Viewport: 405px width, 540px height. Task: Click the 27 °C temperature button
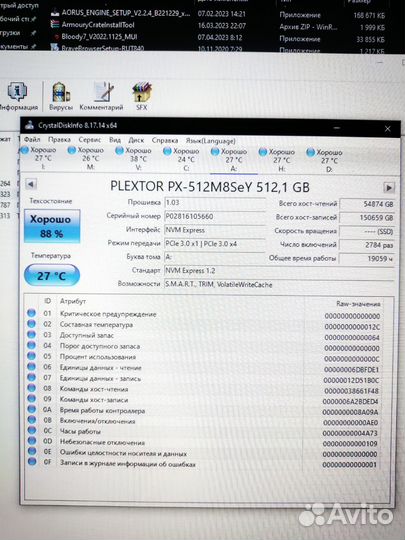(x=52, y=275)
